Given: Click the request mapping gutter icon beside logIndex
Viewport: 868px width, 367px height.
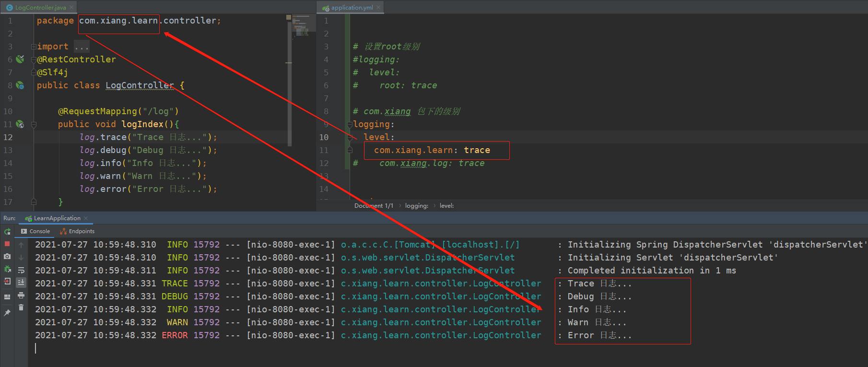Looking at the screenshot, I should pyautogui.click(x=20, y=124).
